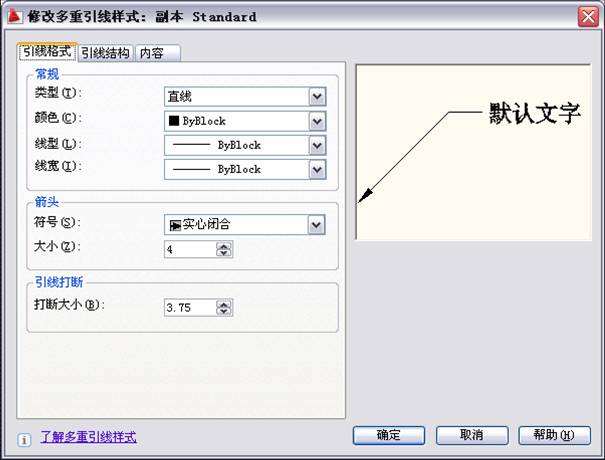Click the 大小 arrow size field
The width and height of the screenshot is (605, 460).
pyautogui.click(x=190, y=249)
